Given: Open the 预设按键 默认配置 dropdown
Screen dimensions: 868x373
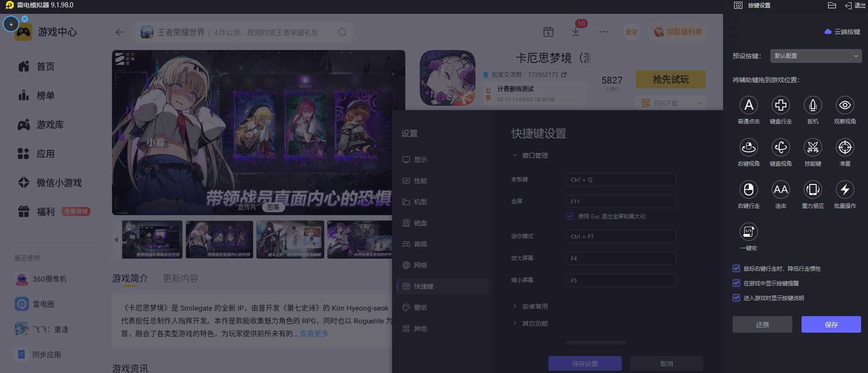Looking at the screenshot, I should [816, 56].
